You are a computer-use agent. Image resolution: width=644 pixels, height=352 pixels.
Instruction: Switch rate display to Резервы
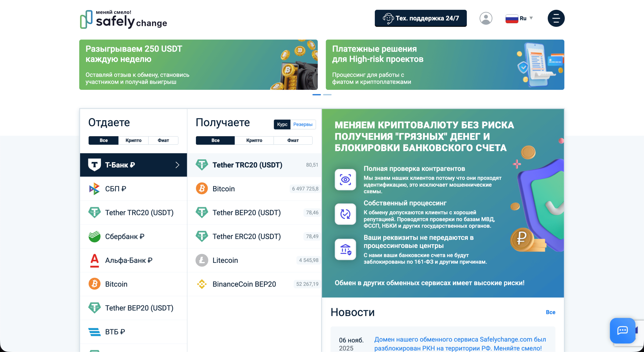coord(303,124)
